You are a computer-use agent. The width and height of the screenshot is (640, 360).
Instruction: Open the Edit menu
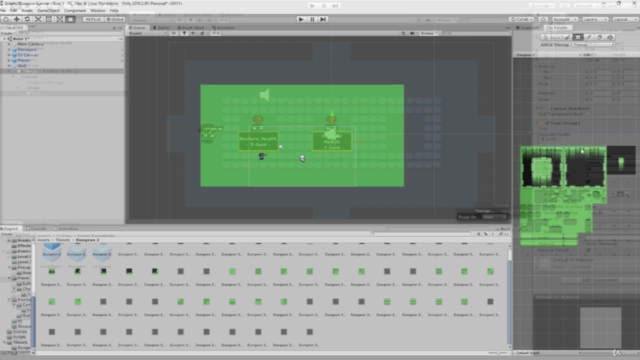coord(13,10)
